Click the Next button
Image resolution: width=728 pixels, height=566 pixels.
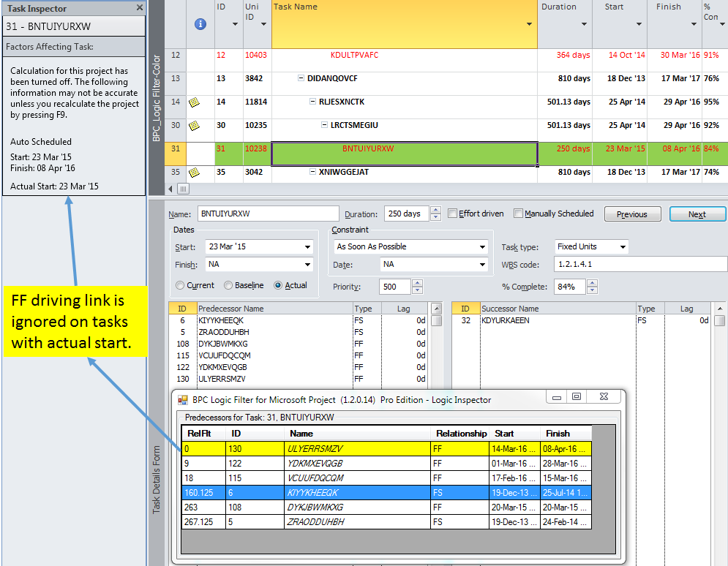click(697, 214)
